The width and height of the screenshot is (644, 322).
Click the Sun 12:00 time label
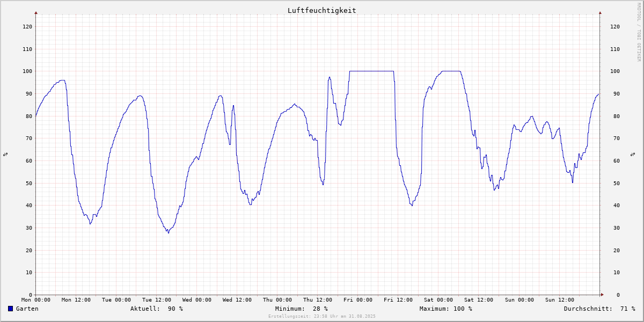coord(559,300)
